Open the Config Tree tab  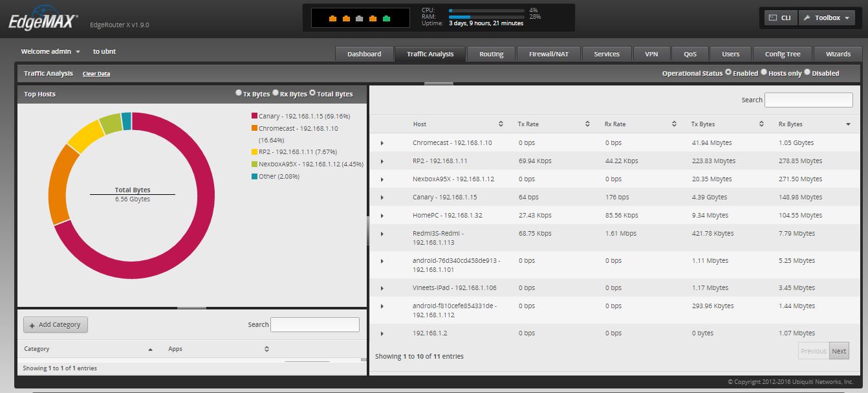(783, 54)
